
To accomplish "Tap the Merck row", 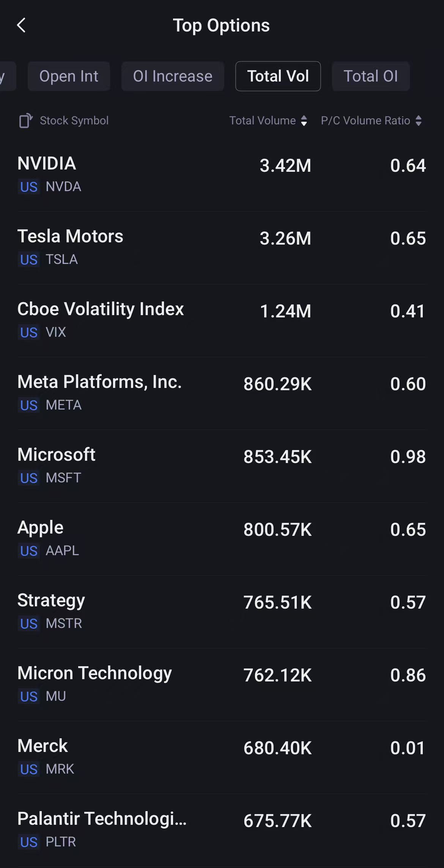I will (222, 757).
